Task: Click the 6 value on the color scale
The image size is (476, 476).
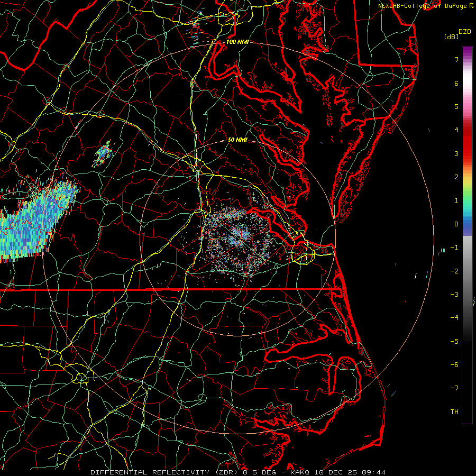Action: pyautogui.click(x=456, y=83)
